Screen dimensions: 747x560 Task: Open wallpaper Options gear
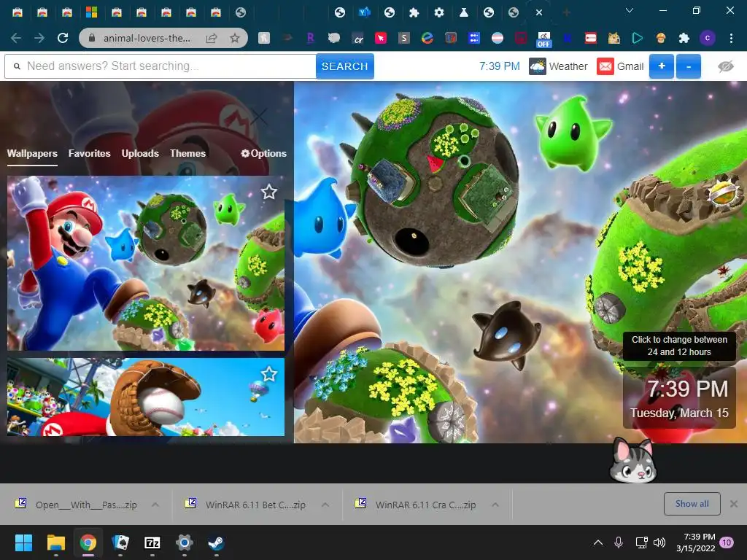(263, 153)
